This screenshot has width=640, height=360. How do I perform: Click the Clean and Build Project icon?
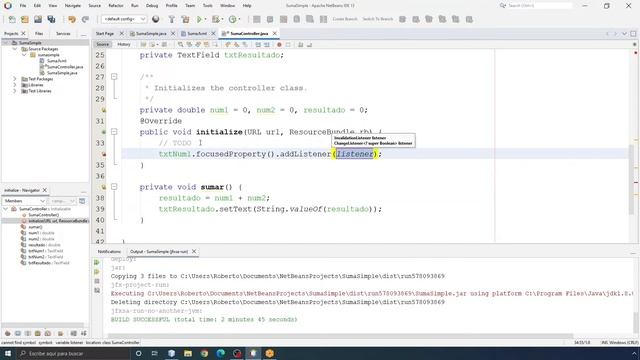185,19
